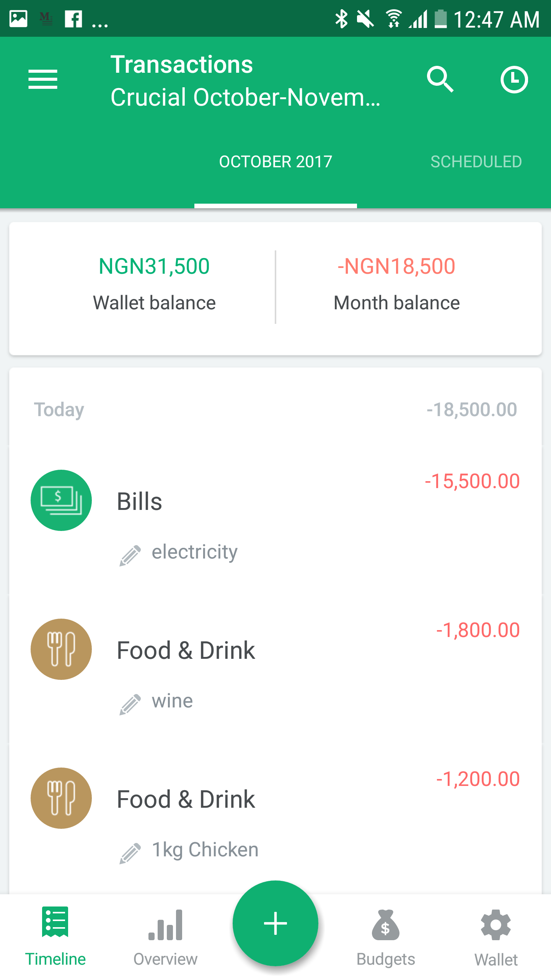
Task: Select the Timeline bottom tab
Action: click(55, 937)
